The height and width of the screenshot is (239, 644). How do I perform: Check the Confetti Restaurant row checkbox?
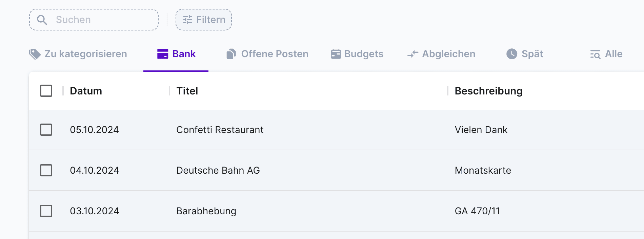(x=46, y=130)
